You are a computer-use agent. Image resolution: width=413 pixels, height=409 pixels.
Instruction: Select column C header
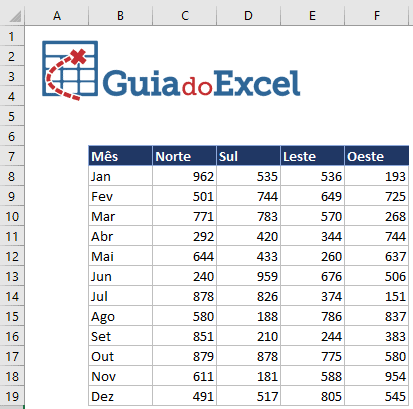[x=185, y=16]
